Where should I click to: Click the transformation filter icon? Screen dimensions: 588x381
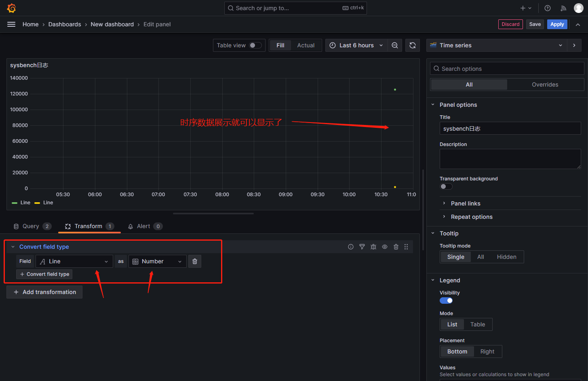click(x=362, y=247)
